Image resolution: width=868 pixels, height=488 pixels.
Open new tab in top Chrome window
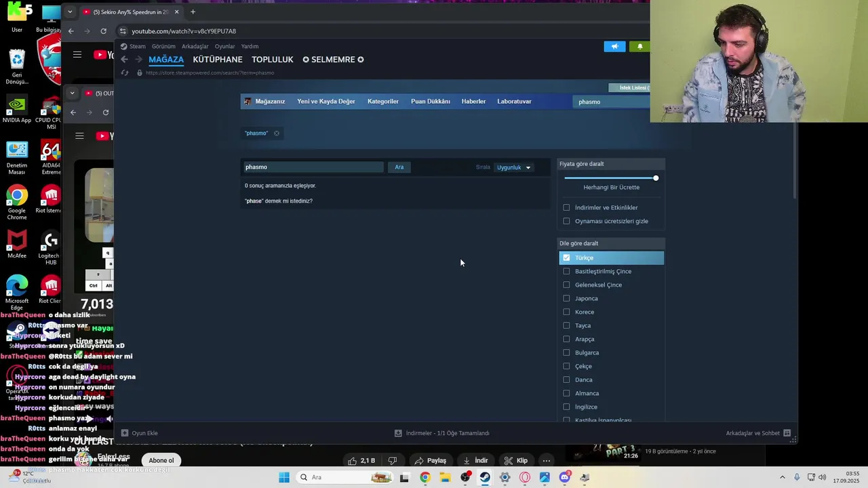[193, 12]
